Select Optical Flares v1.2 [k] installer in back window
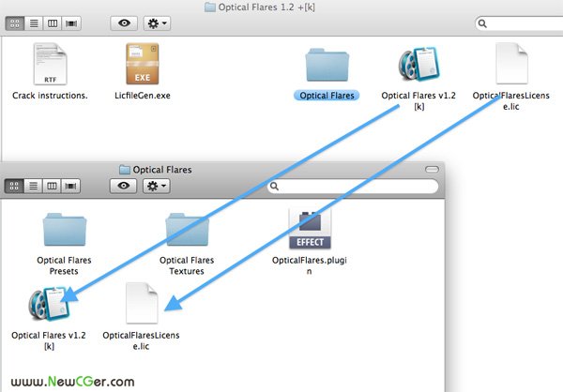The height and width of the screenshot is (392, 563). (418, 64)
